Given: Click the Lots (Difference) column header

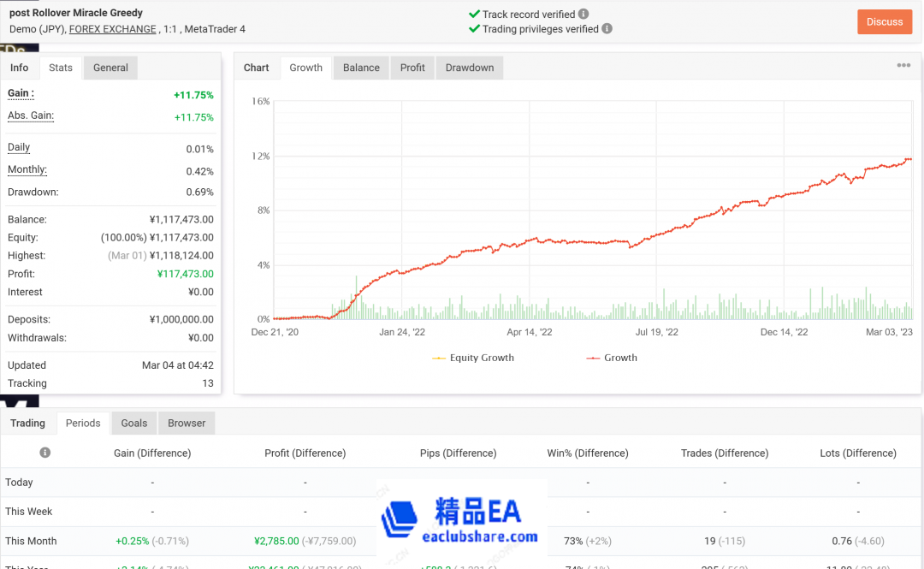Looking at the screenshot, I should (x=858, y=453).
